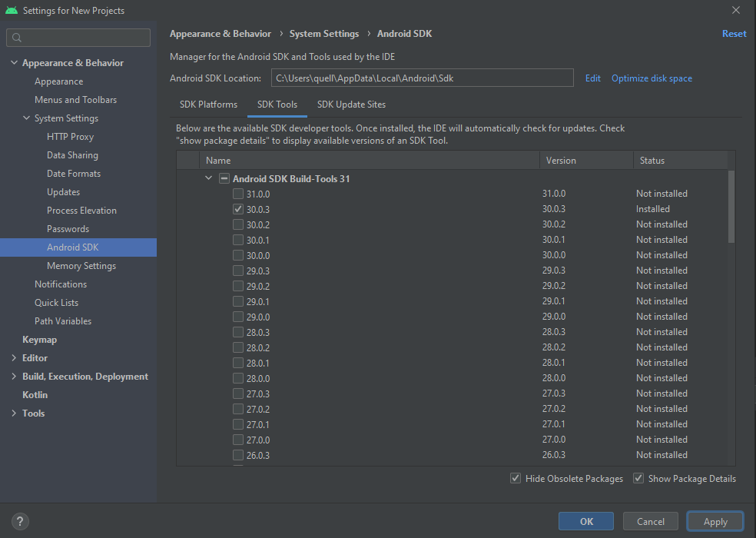Click the help question mark icon
The image size is (756, 538).
(21, 521)
